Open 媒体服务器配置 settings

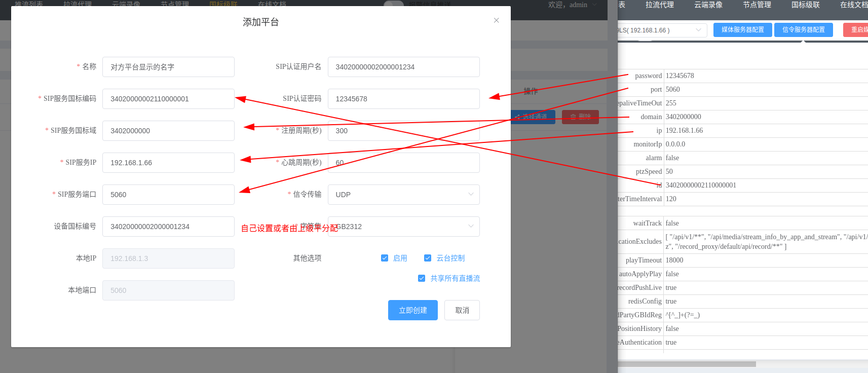point(742,30)
